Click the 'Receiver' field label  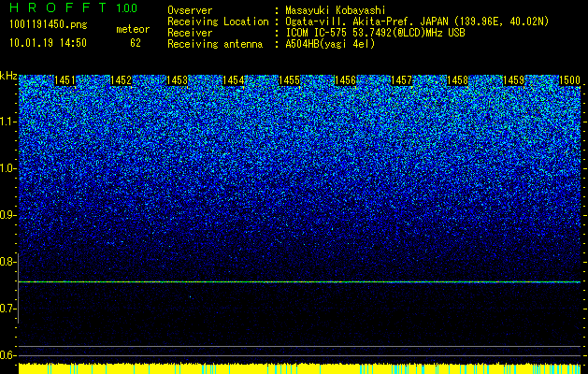point(190,33)
